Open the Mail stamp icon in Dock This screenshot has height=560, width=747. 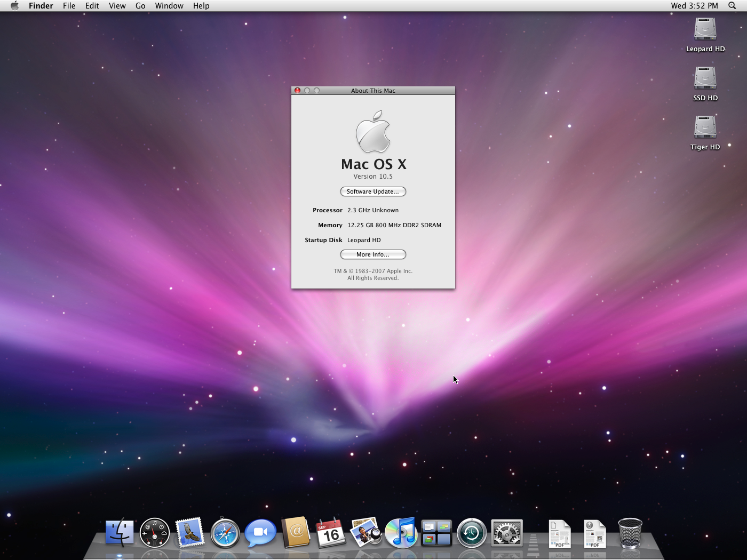190,532
